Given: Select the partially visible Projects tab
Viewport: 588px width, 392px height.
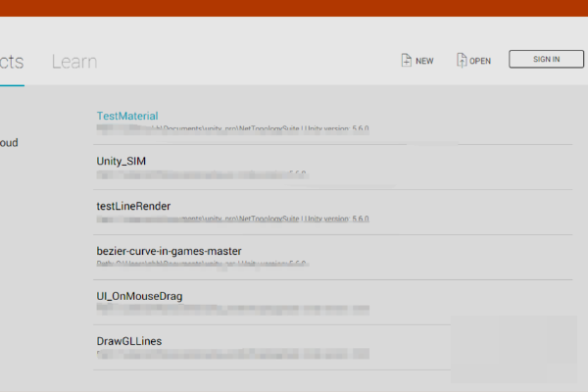Looking at the screenshot, I should tap(12, 62).
